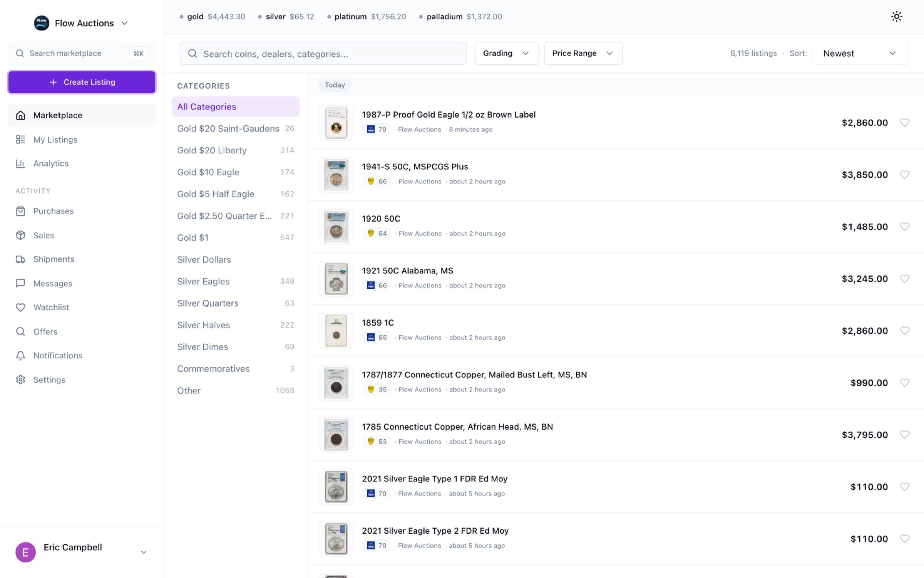Click Create Listing button
Viewport: 924px width, 578px height.
82,82
